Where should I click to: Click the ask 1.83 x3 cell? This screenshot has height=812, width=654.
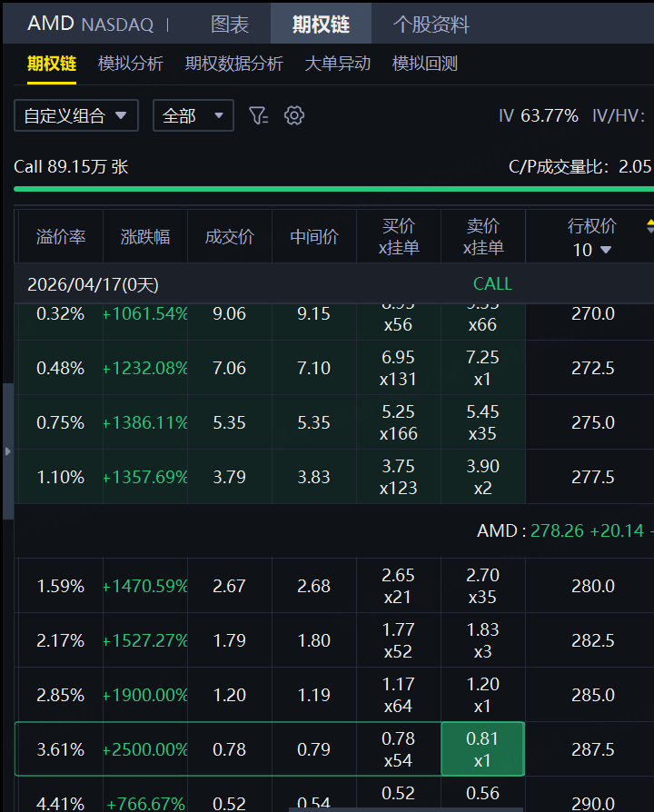[x=482, y=640]
